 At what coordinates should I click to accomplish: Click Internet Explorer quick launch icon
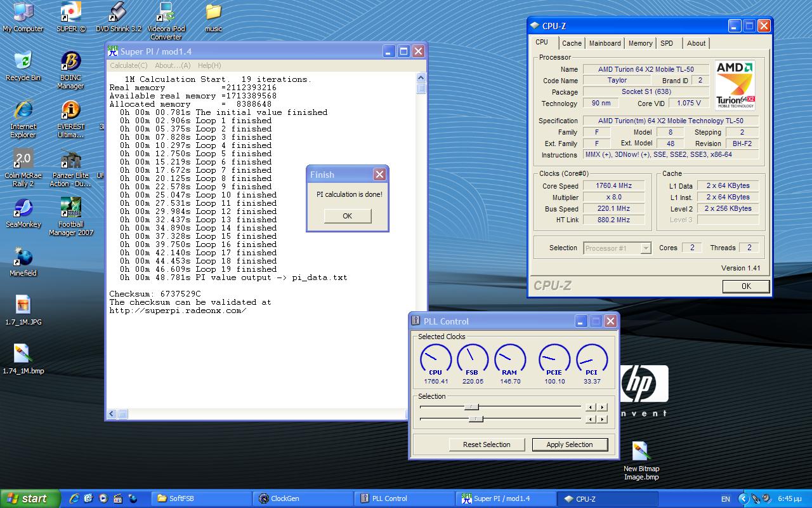75,498
